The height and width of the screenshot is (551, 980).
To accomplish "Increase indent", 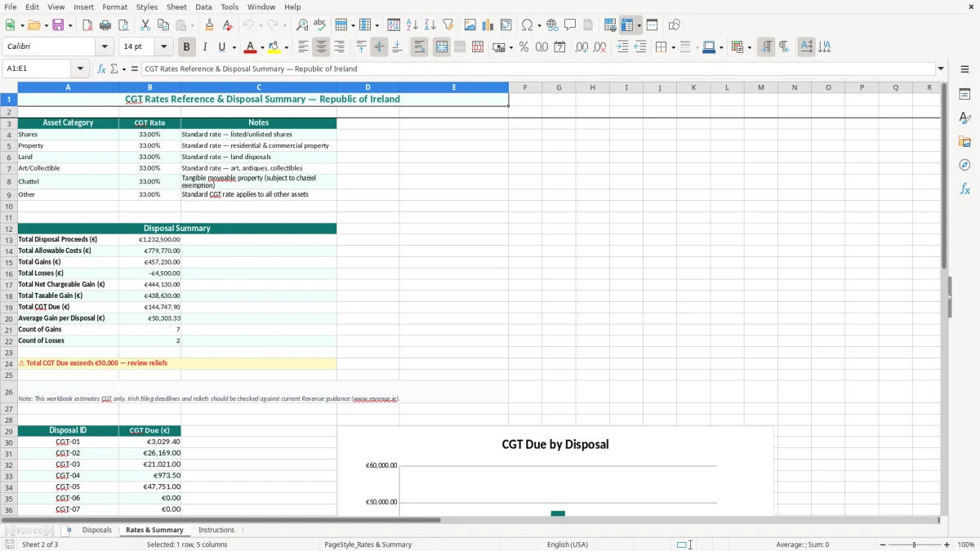I will [x=622, y=47].
